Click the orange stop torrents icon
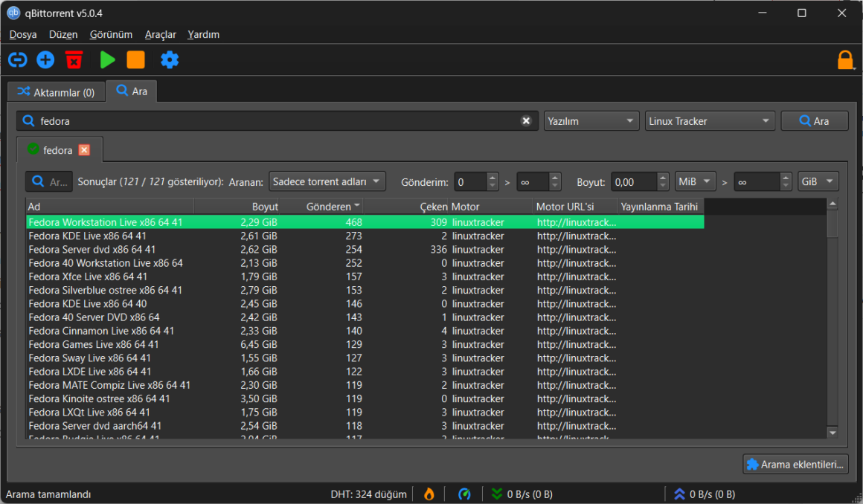Viewport: 863px width, 504px height. 135,59
